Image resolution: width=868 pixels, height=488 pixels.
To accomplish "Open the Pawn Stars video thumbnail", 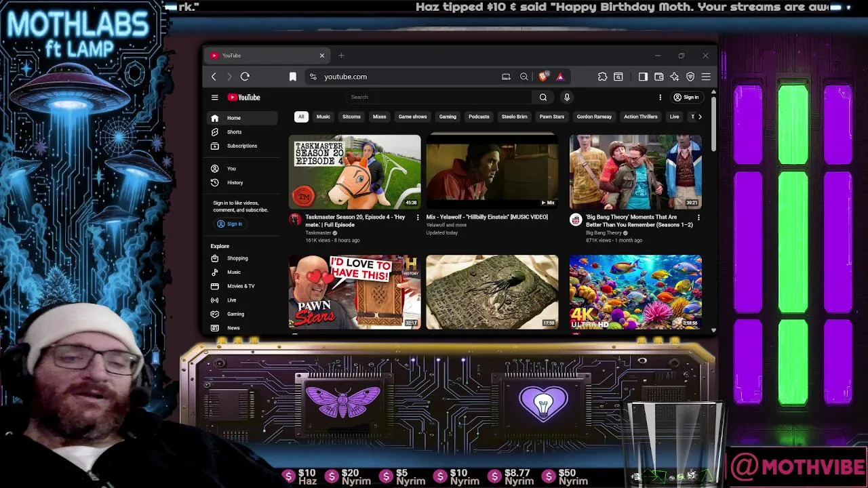I will point(355,292).
